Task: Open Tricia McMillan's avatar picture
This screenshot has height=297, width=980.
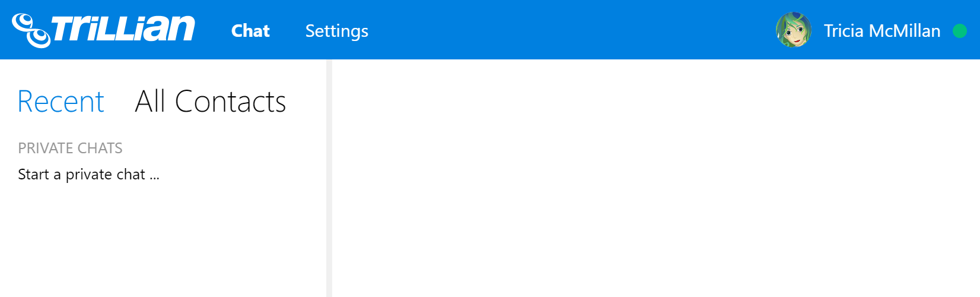Action: click(x=793, y=30)
